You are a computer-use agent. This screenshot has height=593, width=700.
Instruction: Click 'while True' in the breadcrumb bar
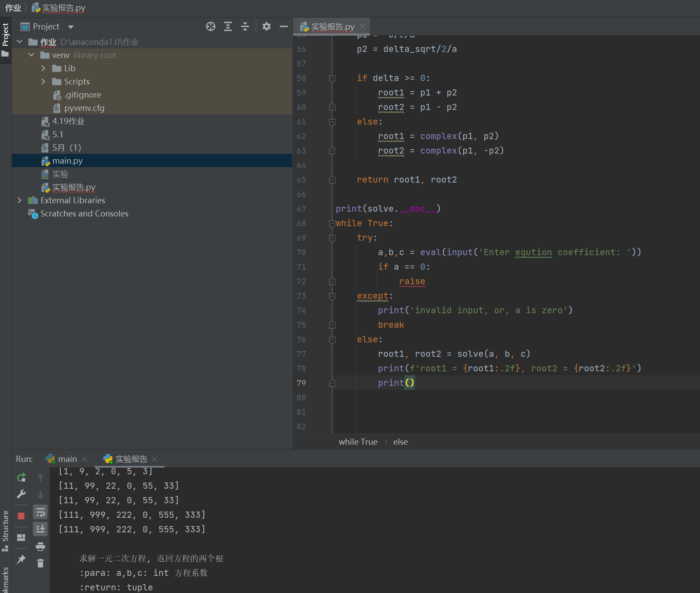pos(358,442)
